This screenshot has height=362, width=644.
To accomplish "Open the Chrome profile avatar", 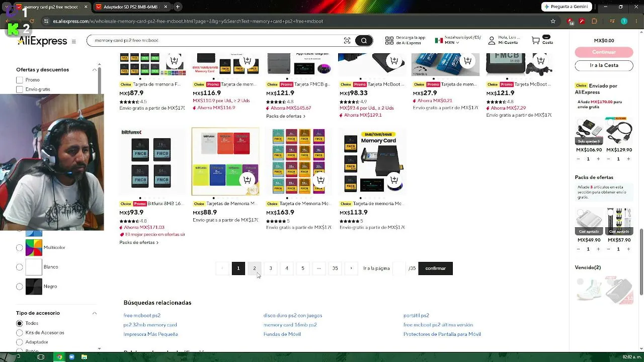I will point(624,21).
